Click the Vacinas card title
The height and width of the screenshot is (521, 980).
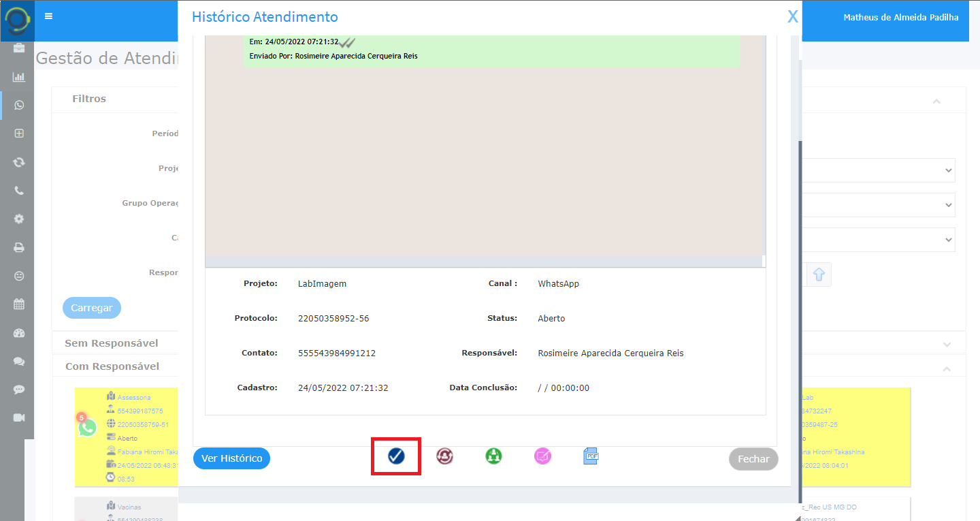[x=130, y=507]
